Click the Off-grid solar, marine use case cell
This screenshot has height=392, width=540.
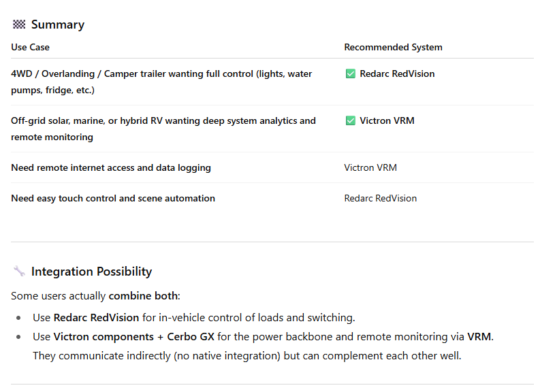click(163, 129)
